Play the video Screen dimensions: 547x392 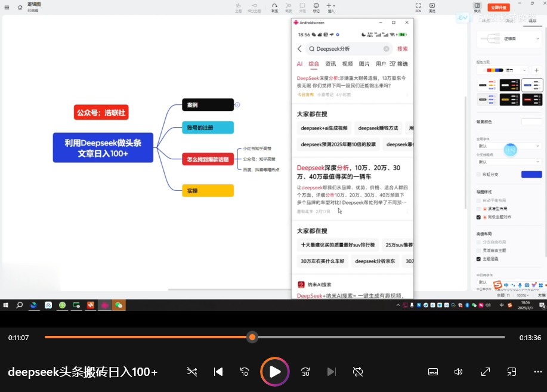[275, 372]
